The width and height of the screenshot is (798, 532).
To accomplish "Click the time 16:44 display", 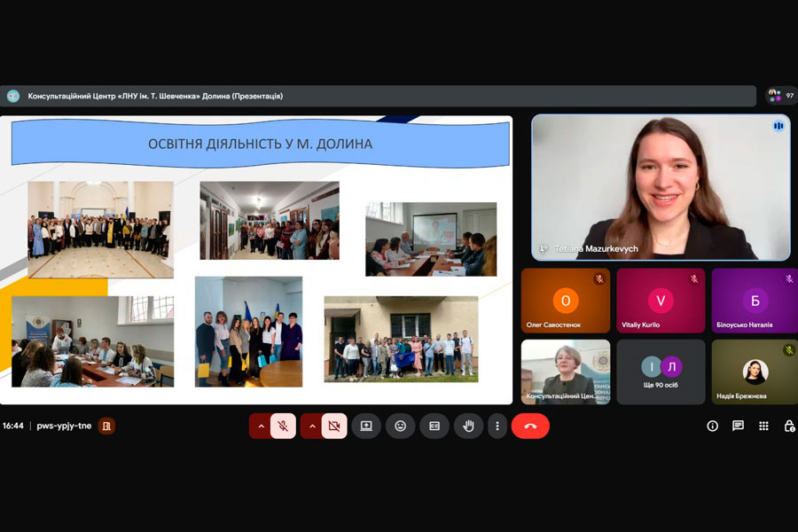I will pyautogui.click(x=12, y=426).
